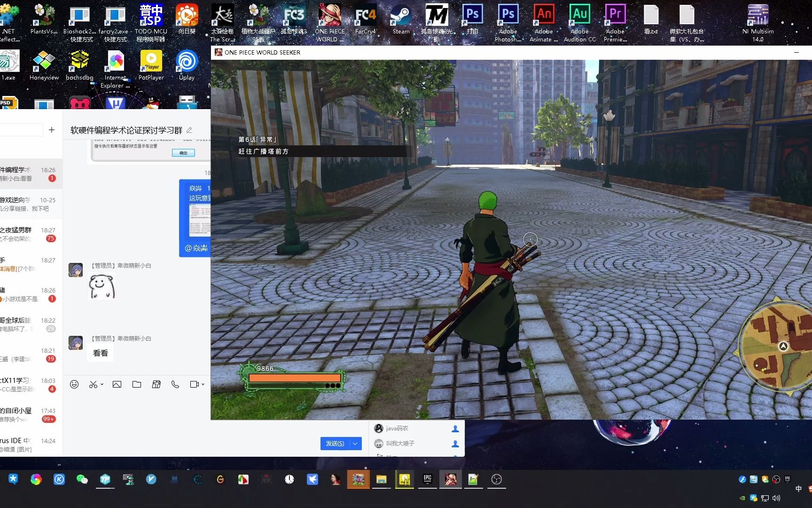The image size is (812, 508).
Task: Open bochsdbg desktop shortcut
Action: [x=79, y=65]
